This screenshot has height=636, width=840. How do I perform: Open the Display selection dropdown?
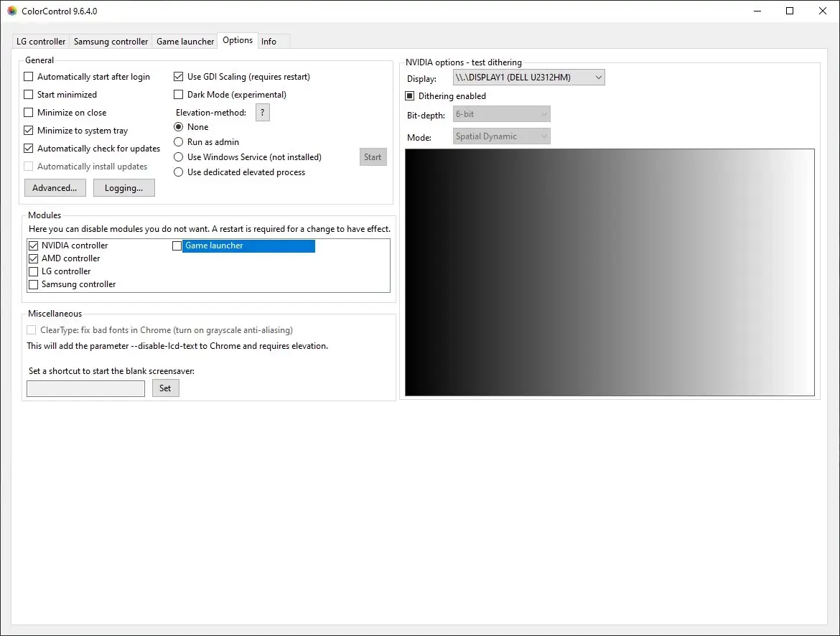(x=599, y=77)
